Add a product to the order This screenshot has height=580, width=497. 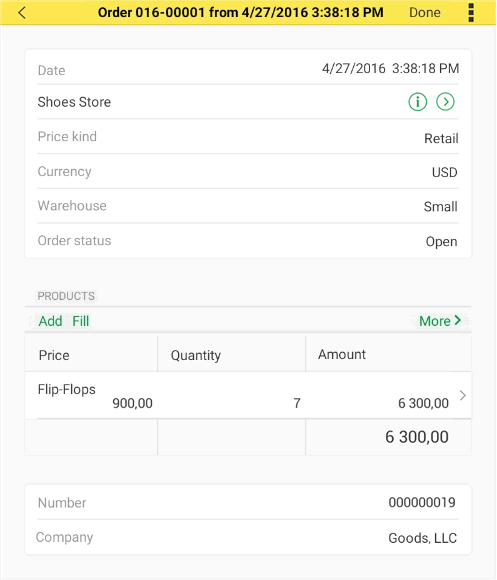[50, 321]
